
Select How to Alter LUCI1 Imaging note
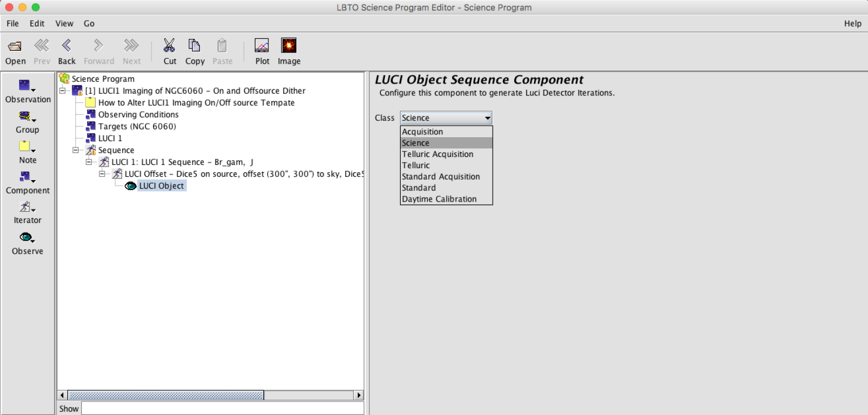click(197, 103)
